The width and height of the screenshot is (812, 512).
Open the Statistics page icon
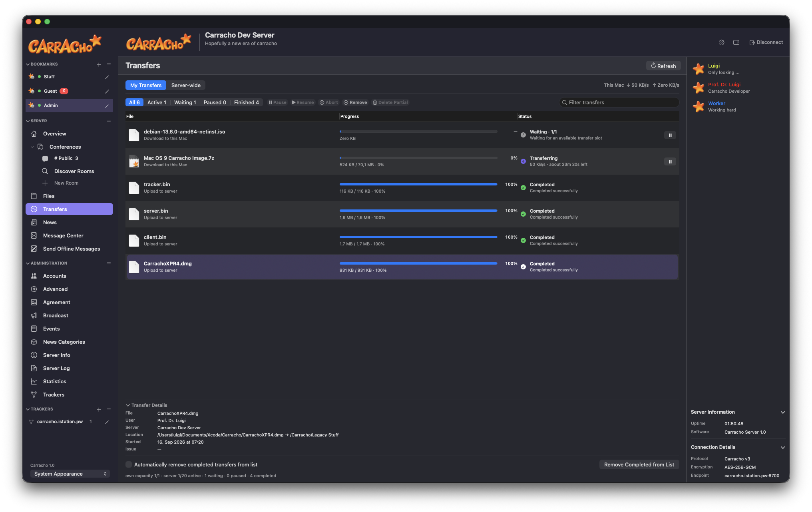pos(34,381)
